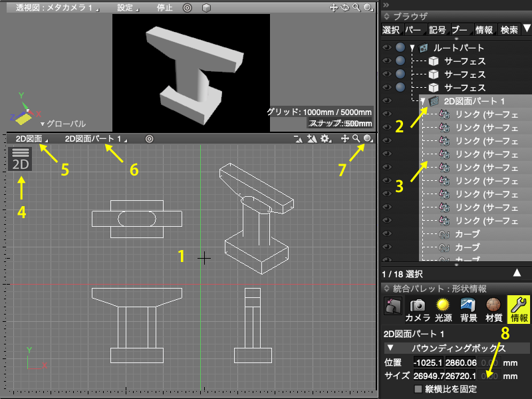Screen dimensions: 532x399
Task: Click the 2D drawing view gear icon
Action: click(325, 139)
